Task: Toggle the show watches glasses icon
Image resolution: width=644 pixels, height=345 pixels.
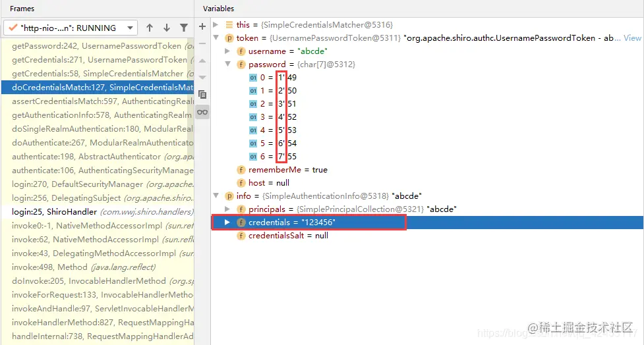Action: coord(202,112)
